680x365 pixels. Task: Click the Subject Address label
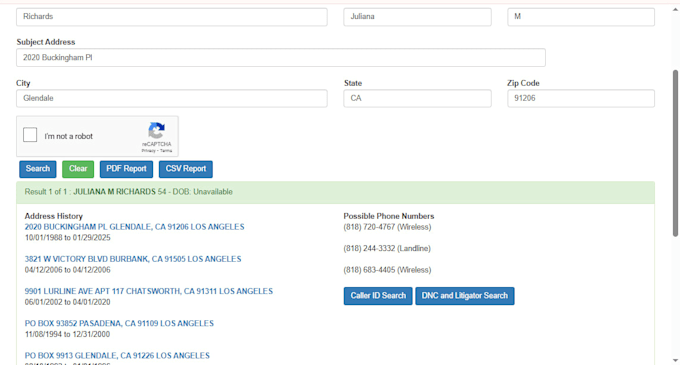click(46, 42)
